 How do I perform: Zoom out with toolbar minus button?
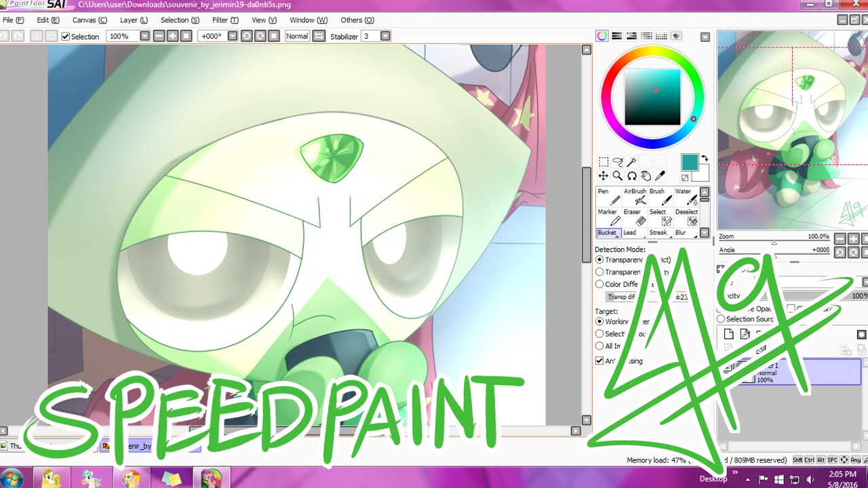159,36
